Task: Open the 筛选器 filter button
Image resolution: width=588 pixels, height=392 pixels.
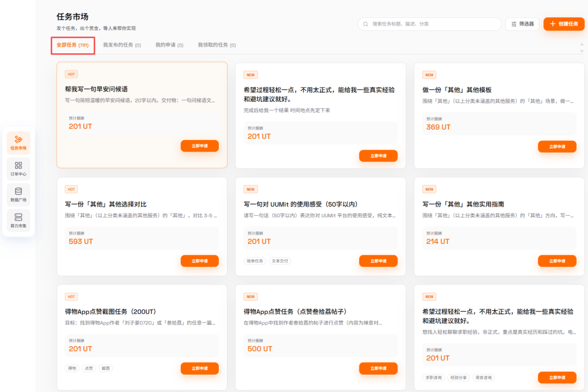Action: 522,24
